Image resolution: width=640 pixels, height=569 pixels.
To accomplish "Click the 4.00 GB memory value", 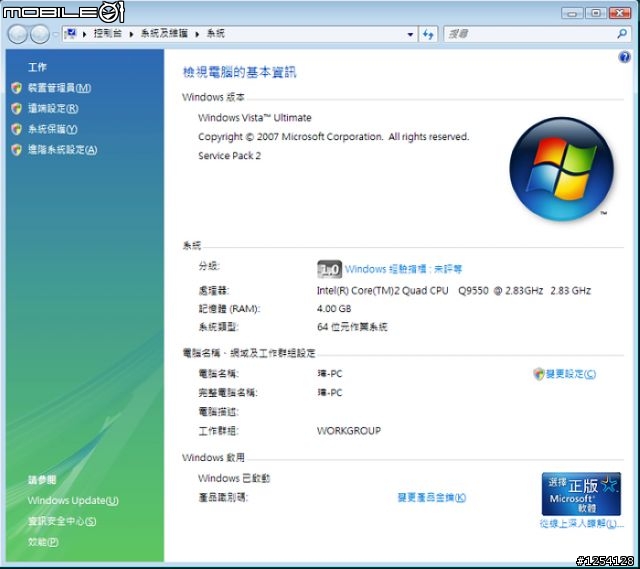I will tap(334, 309).
